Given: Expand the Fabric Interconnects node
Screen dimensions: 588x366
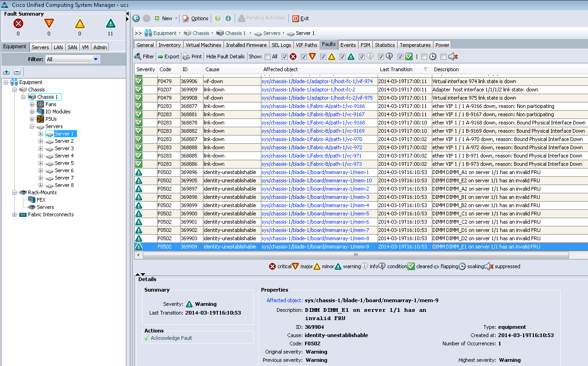Looking at the screenshot, I should click(x=15, y=214).
